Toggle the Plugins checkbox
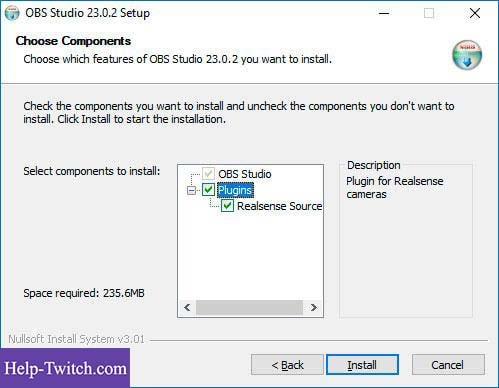 (208, 190)
